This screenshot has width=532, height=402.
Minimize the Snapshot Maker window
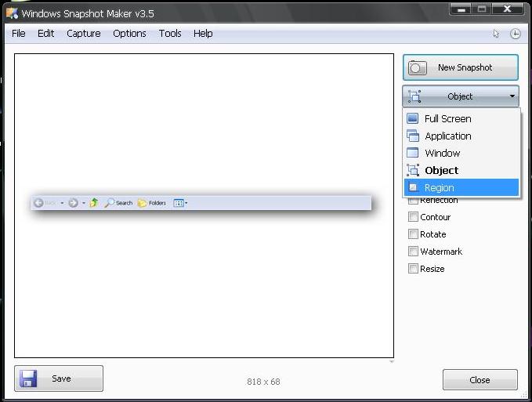coord(461,9)
